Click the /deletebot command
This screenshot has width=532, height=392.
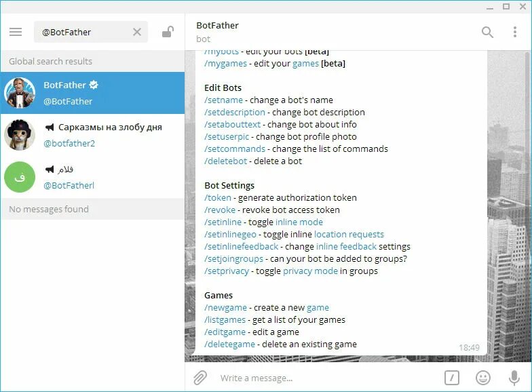pyautogui.click(x=225, y=161)
